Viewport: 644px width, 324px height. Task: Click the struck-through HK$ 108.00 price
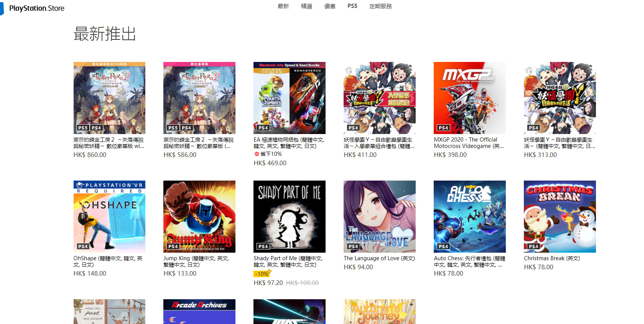[x=302, y=283]
